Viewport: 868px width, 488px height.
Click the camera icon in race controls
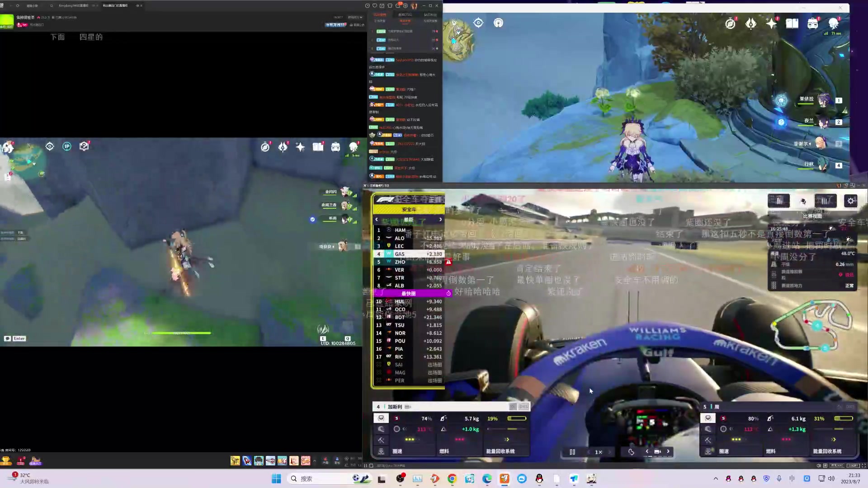[657, 451]
